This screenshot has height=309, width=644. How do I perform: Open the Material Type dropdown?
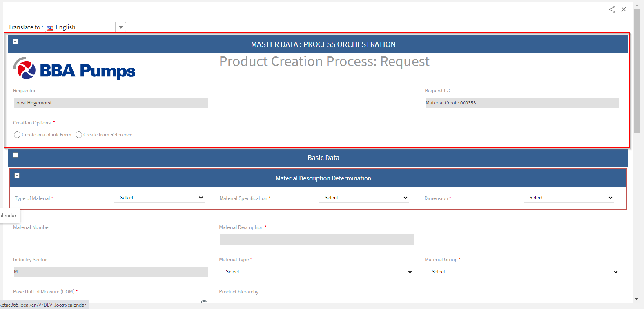(316, 272)
